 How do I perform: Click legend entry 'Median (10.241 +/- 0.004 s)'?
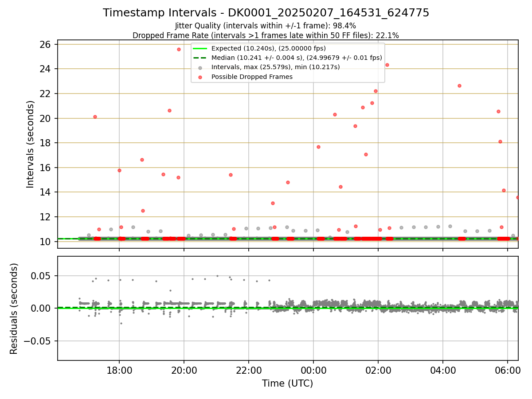297,58
